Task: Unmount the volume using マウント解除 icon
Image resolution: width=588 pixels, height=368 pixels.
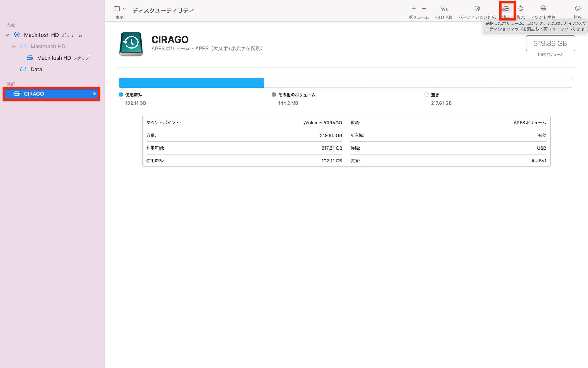Action: (x=543, y=9)
